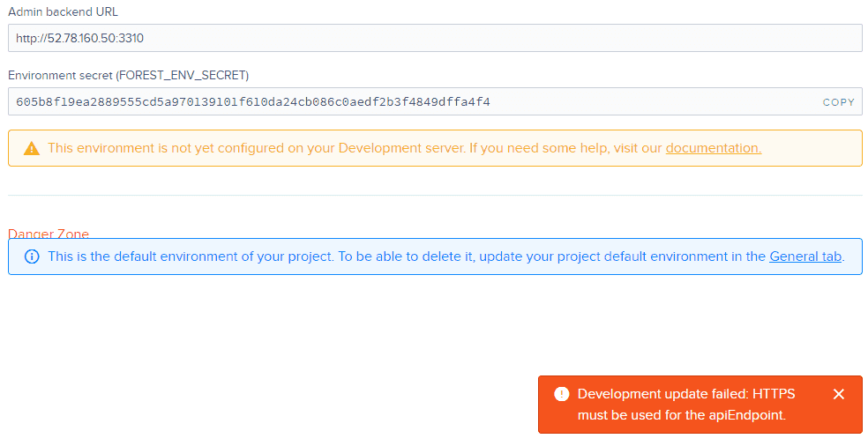Dismiss the error toast with the X
The width and height of the screenshot is (868, 446).
[x=839, y=394]
